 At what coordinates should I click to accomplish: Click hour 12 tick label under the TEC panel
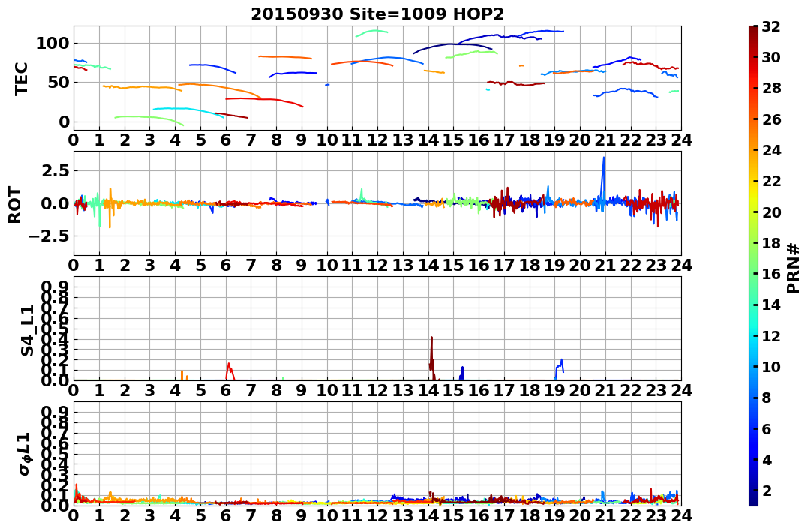click(377, 140)
